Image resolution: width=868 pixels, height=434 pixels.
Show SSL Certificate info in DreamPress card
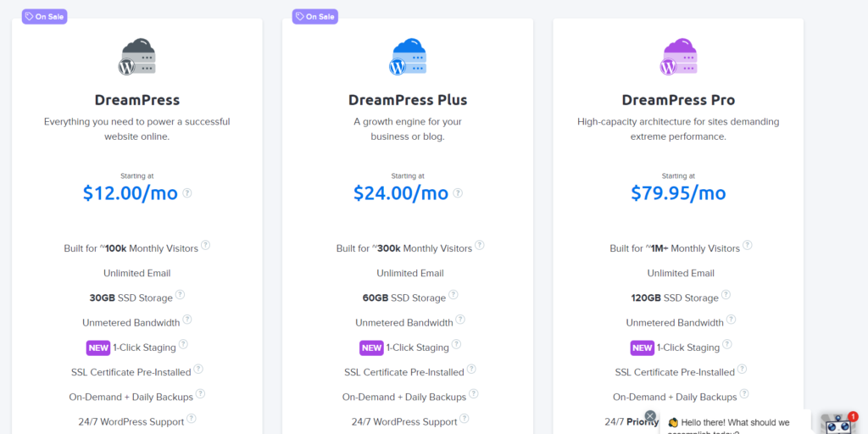[x=198, y=369]
